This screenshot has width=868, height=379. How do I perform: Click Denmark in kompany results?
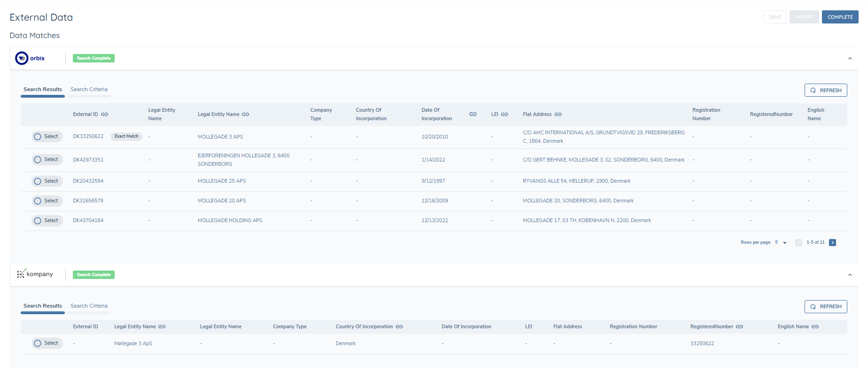tap(345, 344)
